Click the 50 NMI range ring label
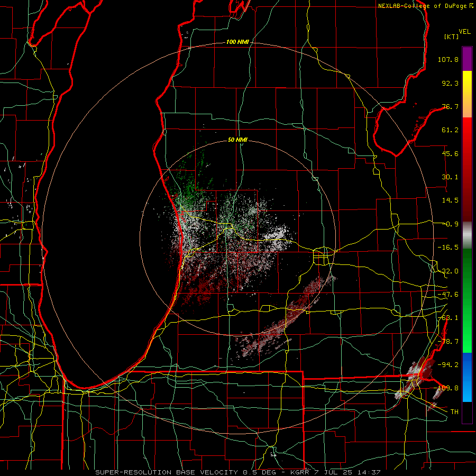The image size is (476, 476). click(237, 140)
